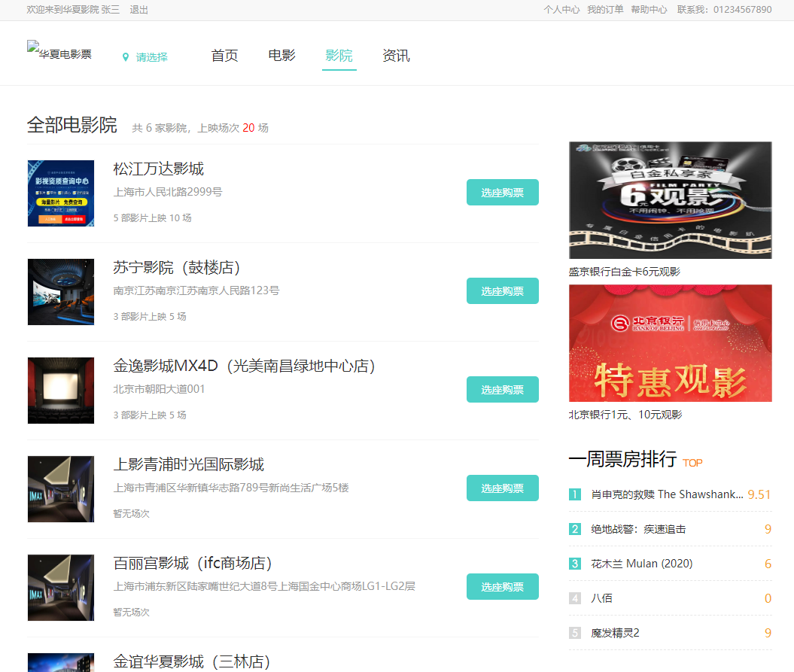
Task: Open ranked movie 花木兰 Mulan (2020)
Action: 641,564
